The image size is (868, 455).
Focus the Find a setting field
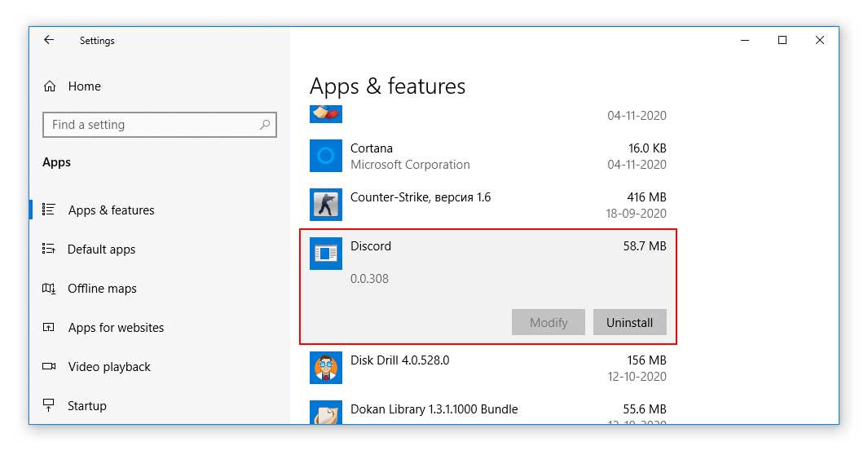(x=160, y=125)
